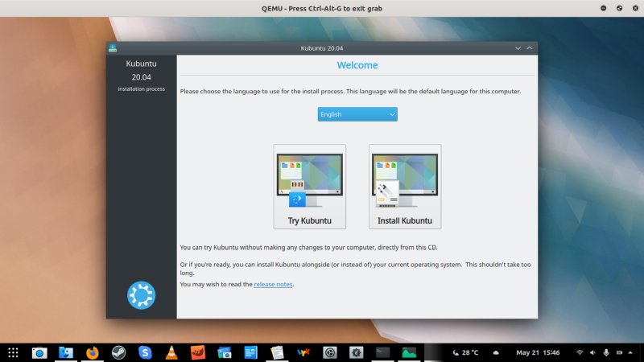Viewport: 644px width, 362px height.
Task: Click the Wi-Fi network tray icon
Action: pyautogui.click(x=580, y=352)
